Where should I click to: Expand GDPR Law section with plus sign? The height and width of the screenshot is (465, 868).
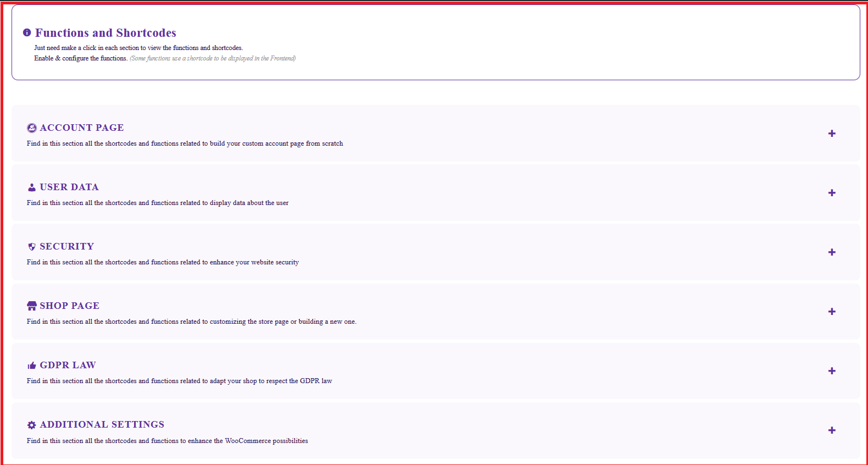pos(832,371)
